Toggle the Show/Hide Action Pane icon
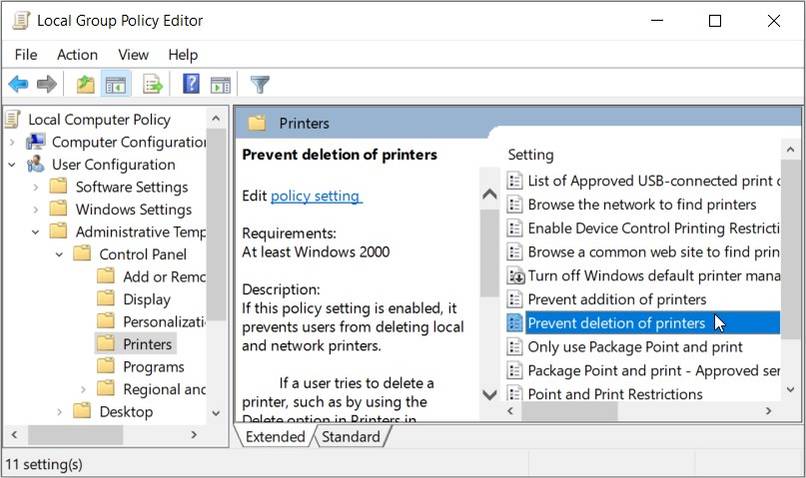The image size is (806, 478). [221, 85]
